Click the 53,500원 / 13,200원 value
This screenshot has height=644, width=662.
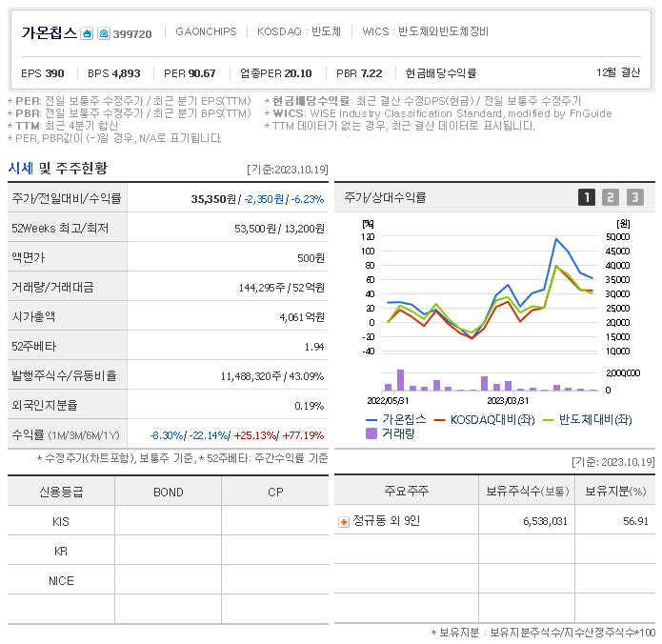pyautogui.click(x=279, y=229)
